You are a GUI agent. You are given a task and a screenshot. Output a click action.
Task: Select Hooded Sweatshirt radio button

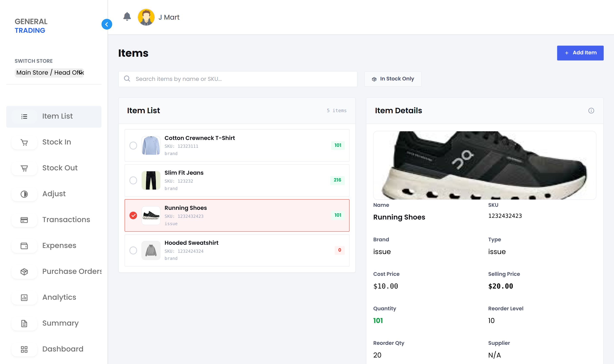tap(133, 250)
